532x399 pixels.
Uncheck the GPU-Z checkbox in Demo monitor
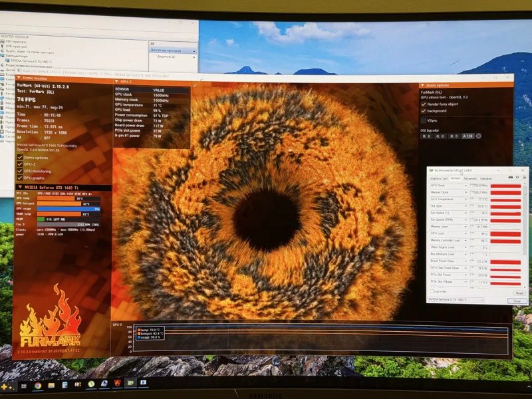[20, 164]
